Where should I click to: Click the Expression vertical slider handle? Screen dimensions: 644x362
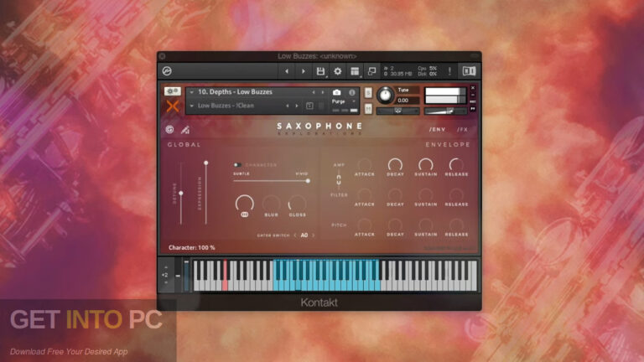tap(206, 163)
